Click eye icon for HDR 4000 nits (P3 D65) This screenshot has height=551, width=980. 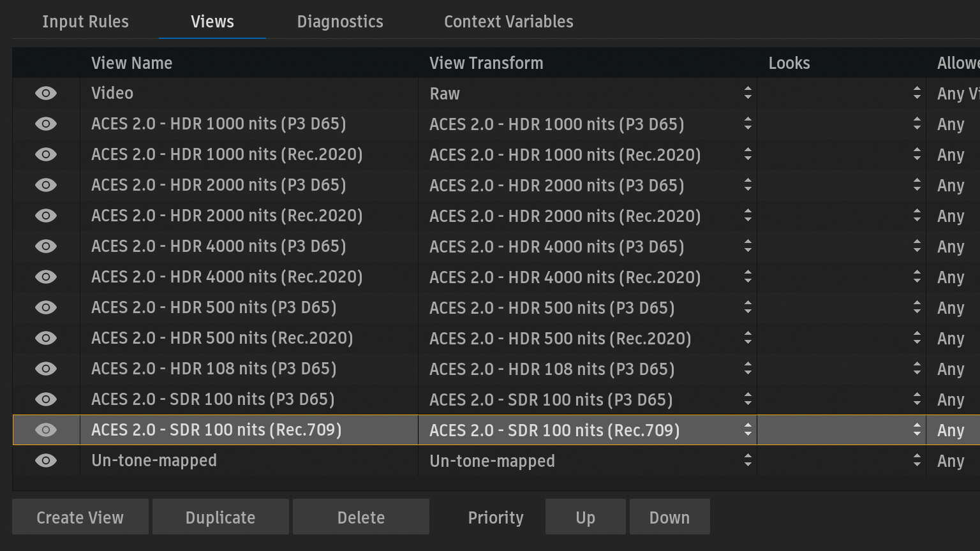point(46,246)
